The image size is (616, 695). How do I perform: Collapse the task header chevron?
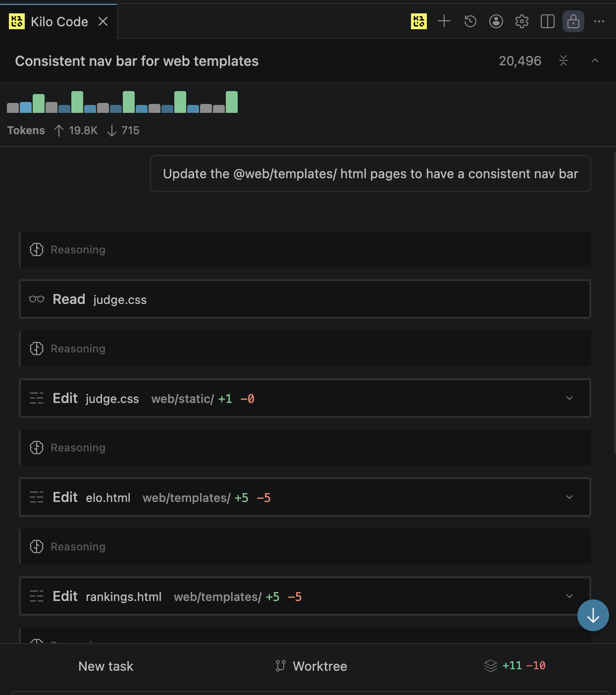point(595,61)
